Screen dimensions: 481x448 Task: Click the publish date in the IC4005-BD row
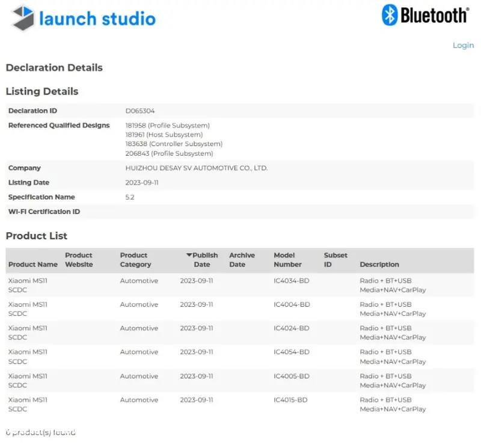point(197,376)
